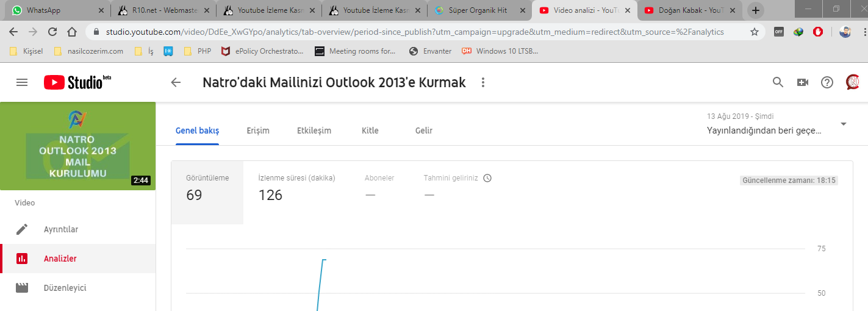Expand the date range dropdown arrow
The image size is (868, 311).
pyautogui.click(x=844, y=124)
